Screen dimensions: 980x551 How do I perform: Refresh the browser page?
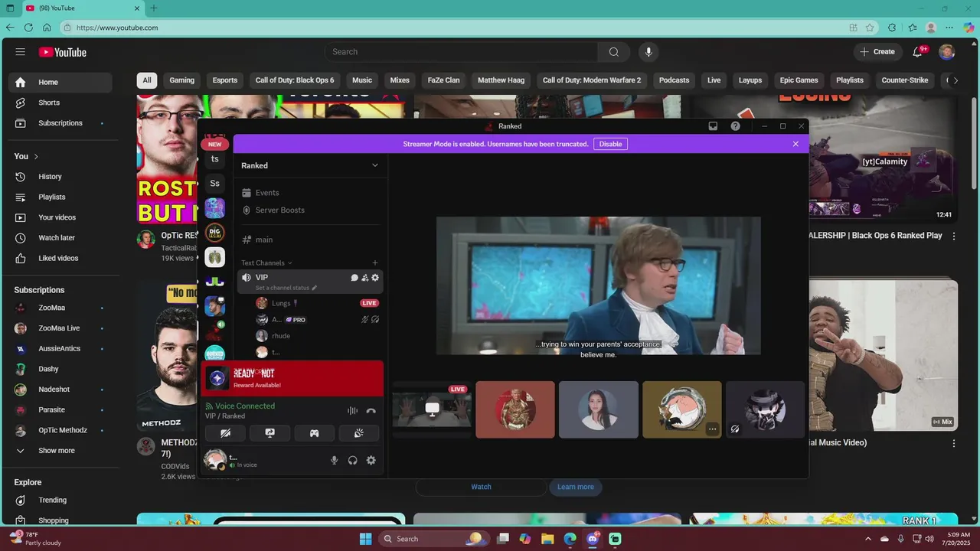click(x=28, y=28)
